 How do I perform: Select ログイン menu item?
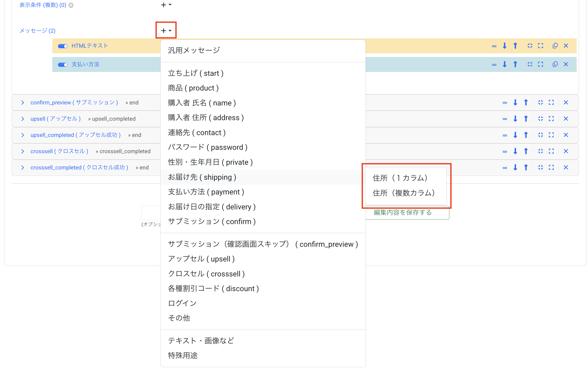263,303
